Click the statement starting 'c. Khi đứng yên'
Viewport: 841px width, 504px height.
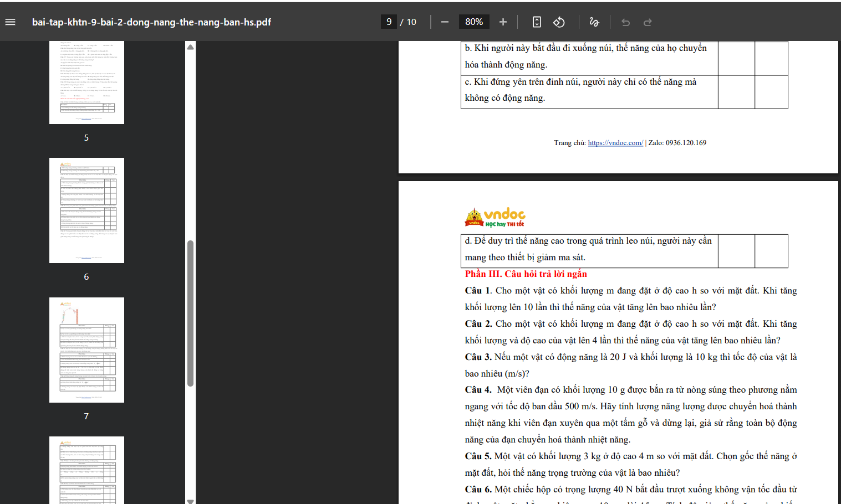point(580,90)
